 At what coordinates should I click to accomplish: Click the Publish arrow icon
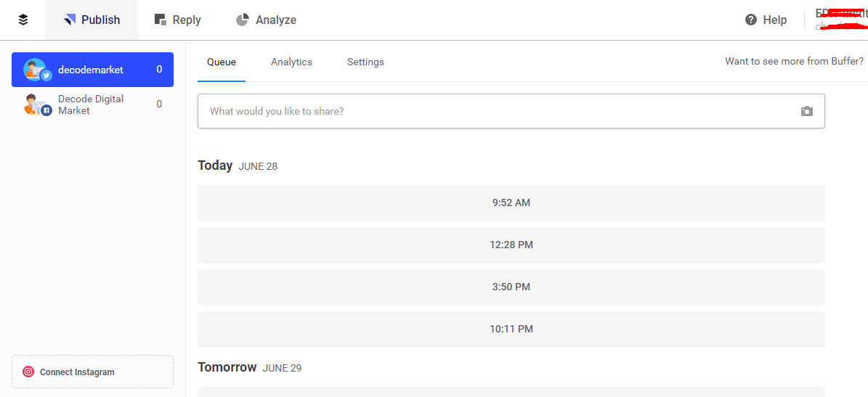(x=69, y=20)
